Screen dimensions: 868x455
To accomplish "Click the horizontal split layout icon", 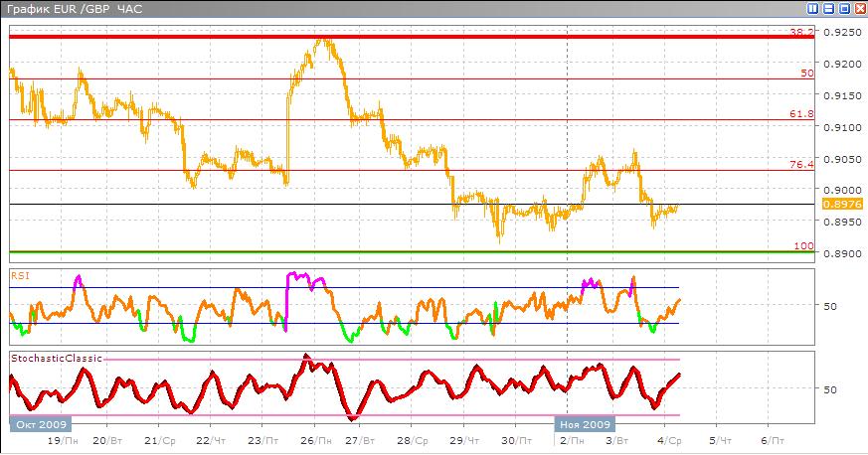I will pyautogui.click(x=828, y=9).
